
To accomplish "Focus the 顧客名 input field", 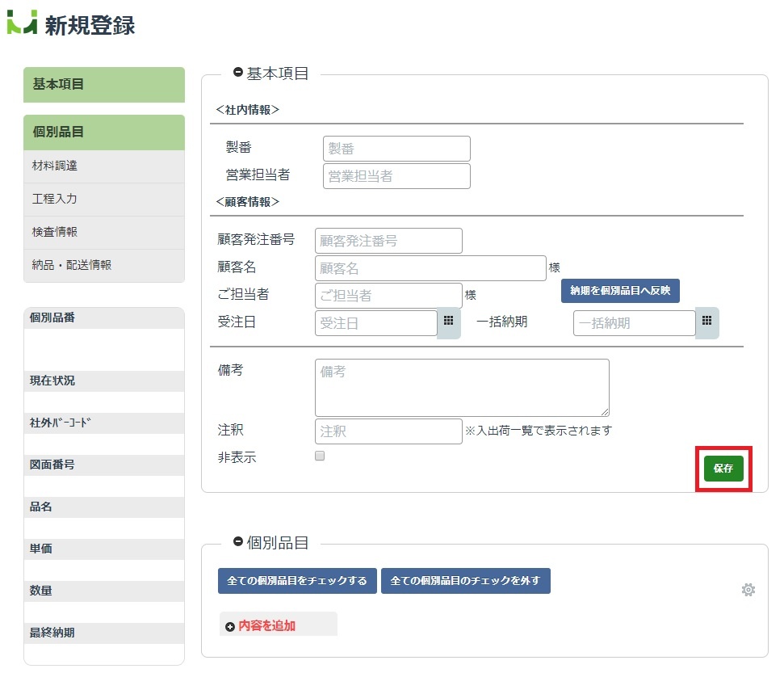I will [x=430, y=268].
